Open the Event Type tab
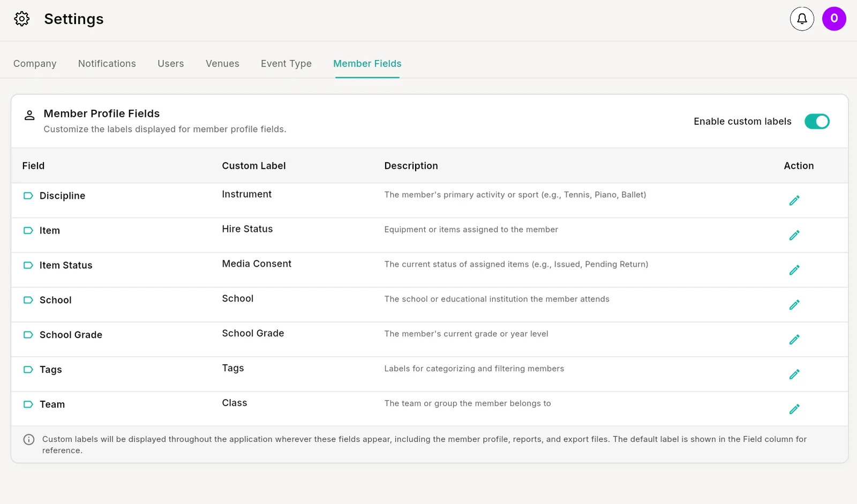This screenshot has height=504, width=857. click(286, 64)
